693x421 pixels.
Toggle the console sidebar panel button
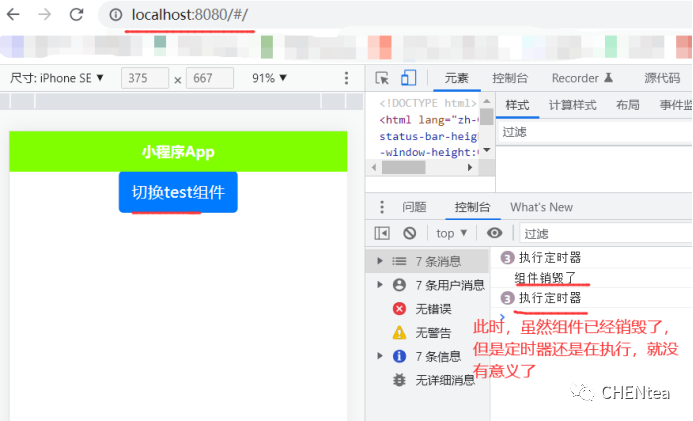coord(381,233)
